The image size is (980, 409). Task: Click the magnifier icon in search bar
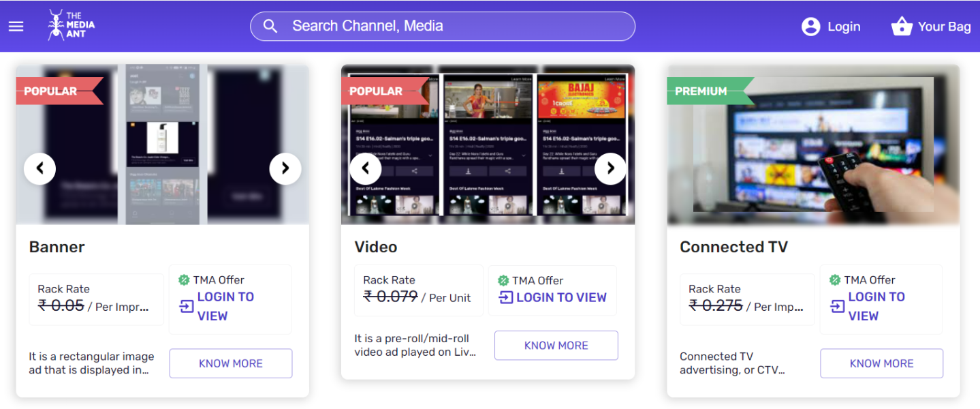270,25
